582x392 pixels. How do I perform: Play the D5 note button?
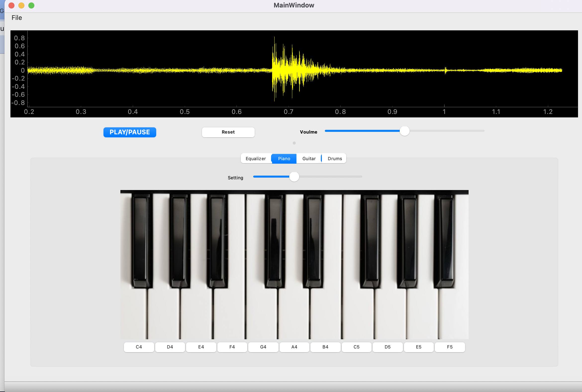(388, 347)
